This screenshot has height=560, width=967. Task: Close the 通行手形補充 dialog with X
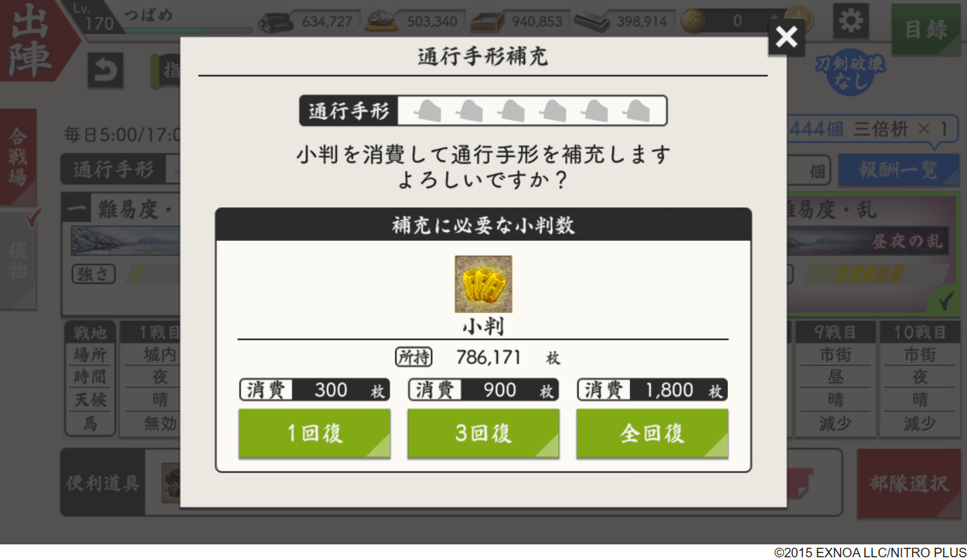tap(787, 37)
